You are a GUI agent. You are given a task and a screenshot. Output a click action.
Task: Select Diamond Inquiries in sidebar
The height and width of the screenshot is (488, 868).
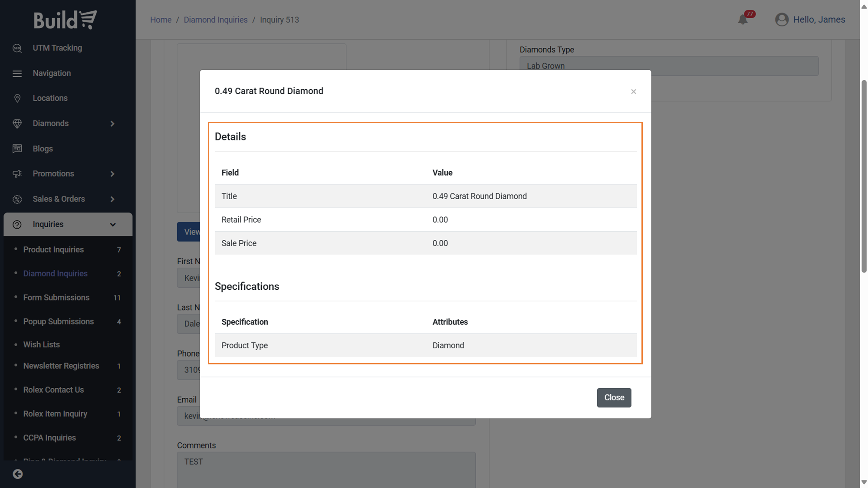point(55,273)
